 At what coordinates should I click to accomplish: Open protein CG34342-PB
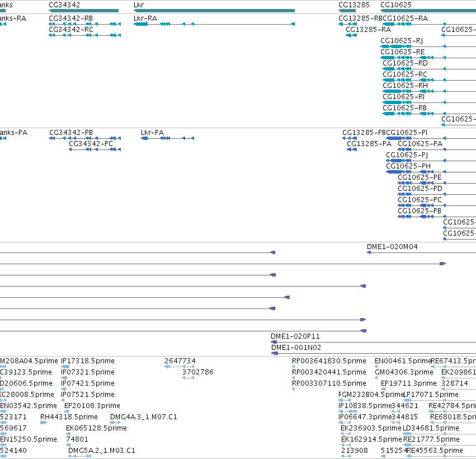(71, 133)
